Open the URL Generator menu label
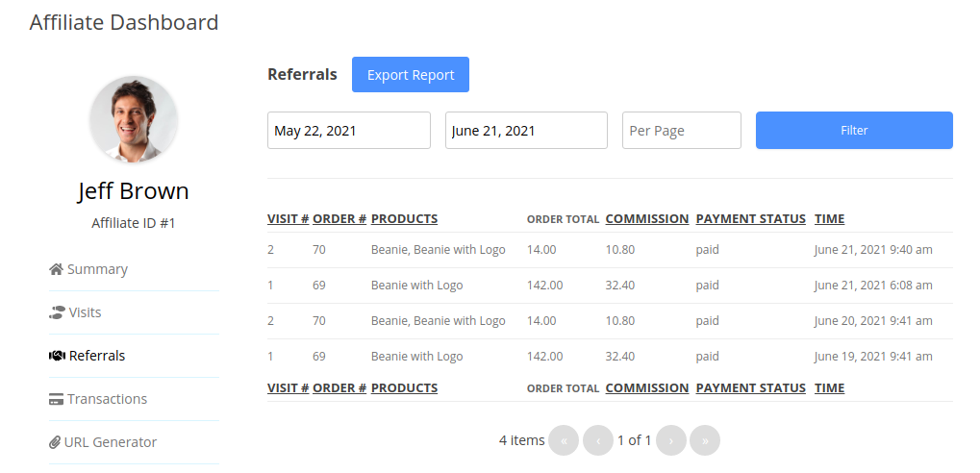Screen dimensions: 980x473 111,442
